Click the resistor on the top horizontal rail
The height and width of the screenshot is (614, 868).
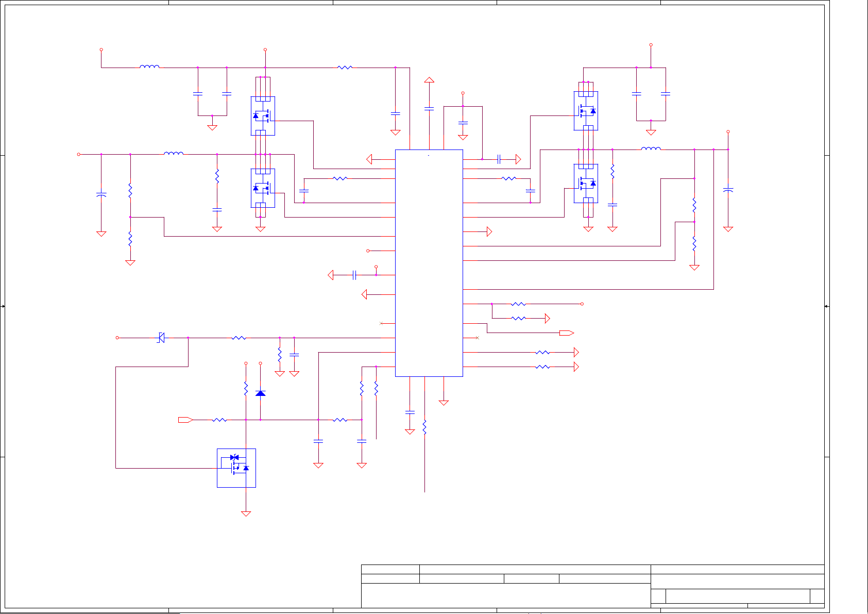coord(345,67)
